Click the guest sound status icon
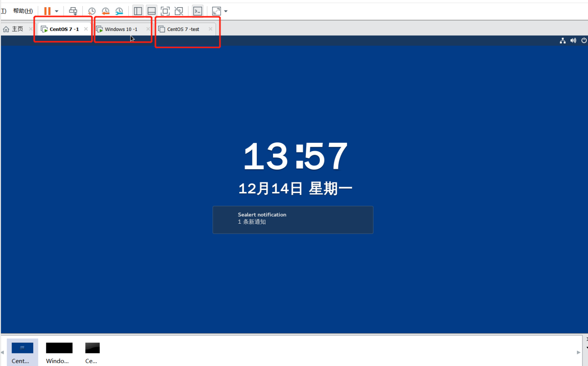 pos(573,40)
